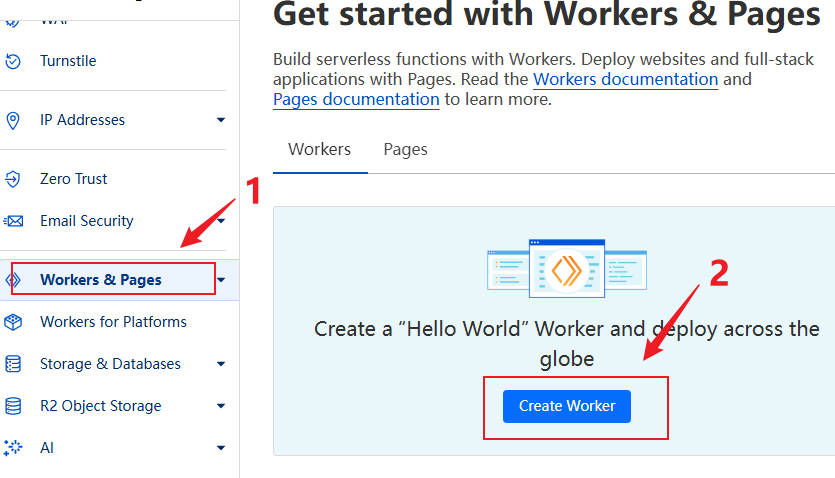
Task: Expand the AI menu arrow
Action: click(x=221, y=448)
